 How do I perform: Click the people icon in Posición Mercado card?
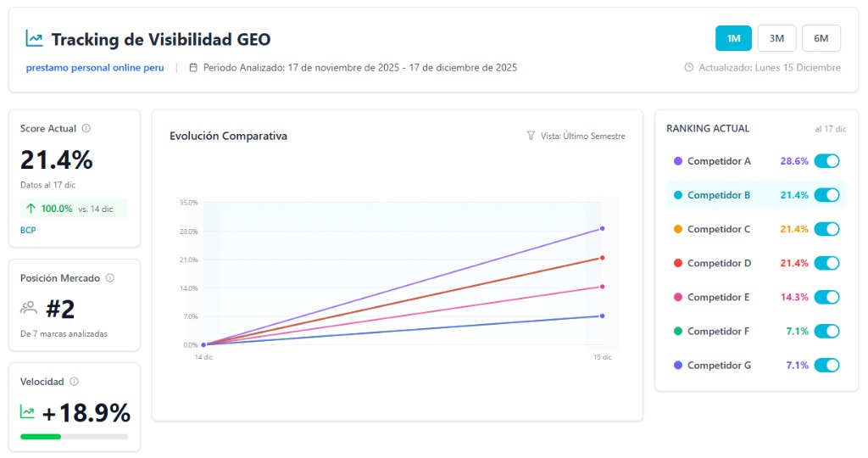pyautogui.click(x=30, y=308)
